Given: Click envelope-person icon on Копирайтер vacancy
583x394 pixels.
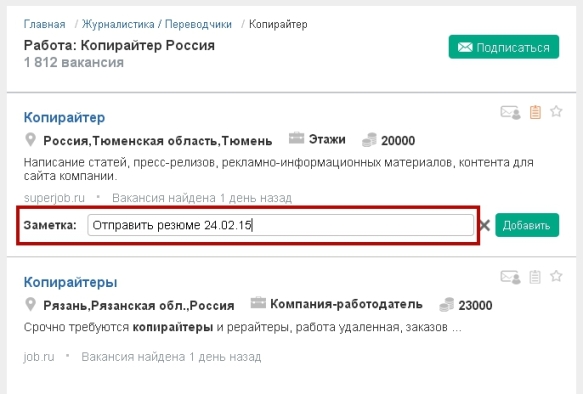Looking at the screenshot, I should click(x=510, y=112).
